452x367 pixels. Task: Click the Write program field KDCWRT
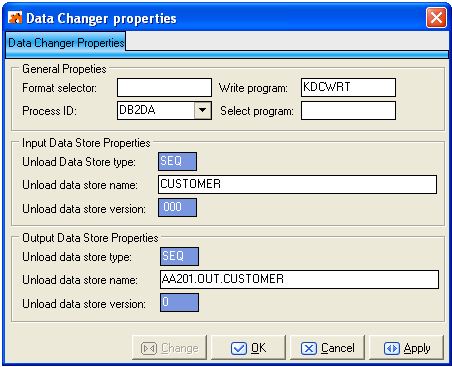tap(348, 87)
